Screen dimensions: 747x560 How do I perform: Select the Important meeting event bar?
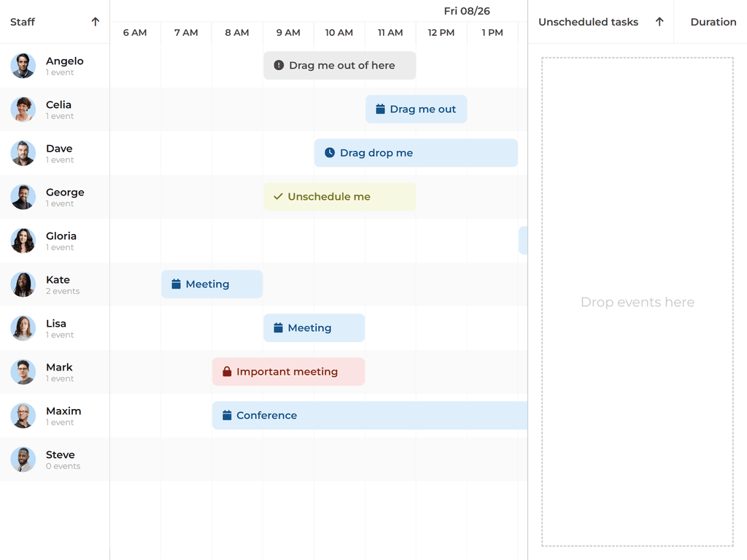click(288, 371)
